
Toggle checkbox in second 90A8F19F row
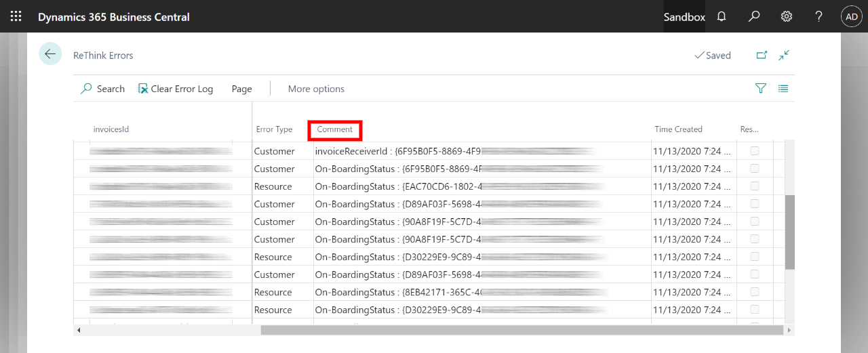tap(755, 239)
